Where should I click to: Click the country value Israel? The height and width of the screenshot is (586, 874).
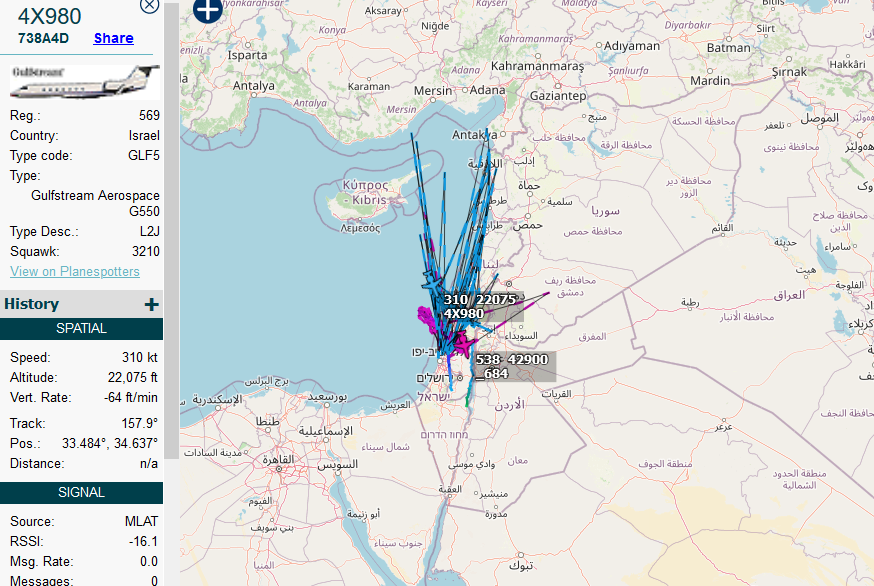pos(144,135)
